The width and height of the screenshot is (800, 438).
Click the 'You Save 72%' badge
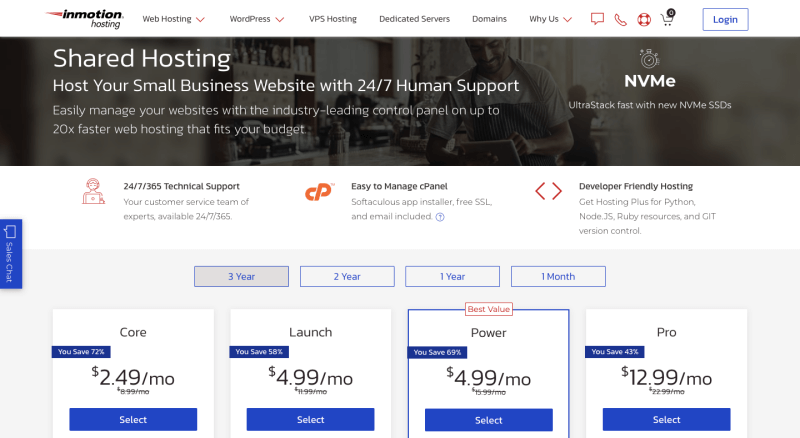pyautogui.click(x=81, y=352)
